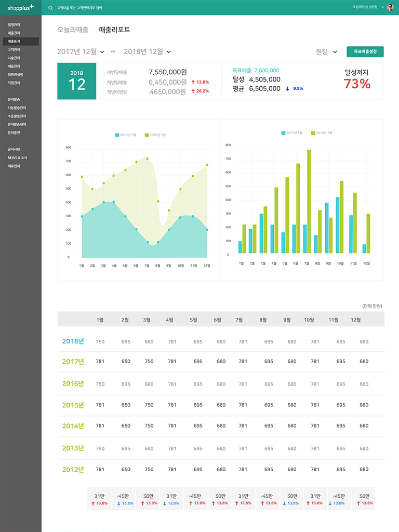Toggle 2018년 1월 legend in area chart

tap(155, 135)
